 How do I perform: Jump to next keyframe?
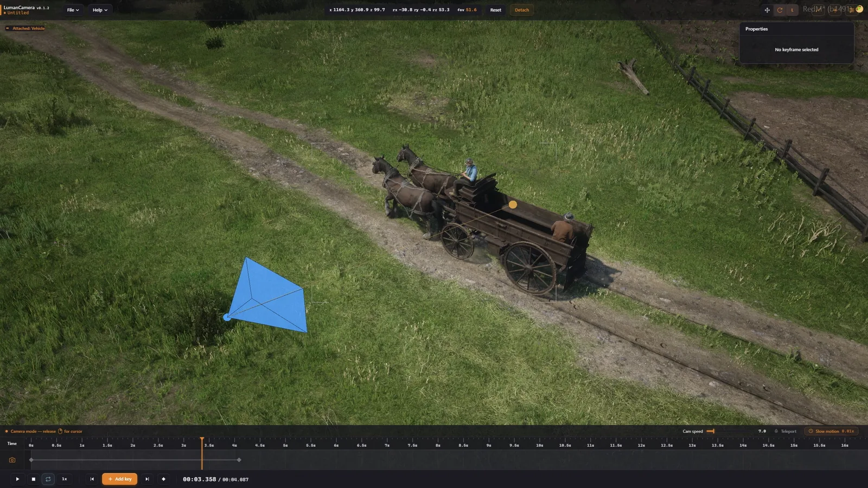147,479
